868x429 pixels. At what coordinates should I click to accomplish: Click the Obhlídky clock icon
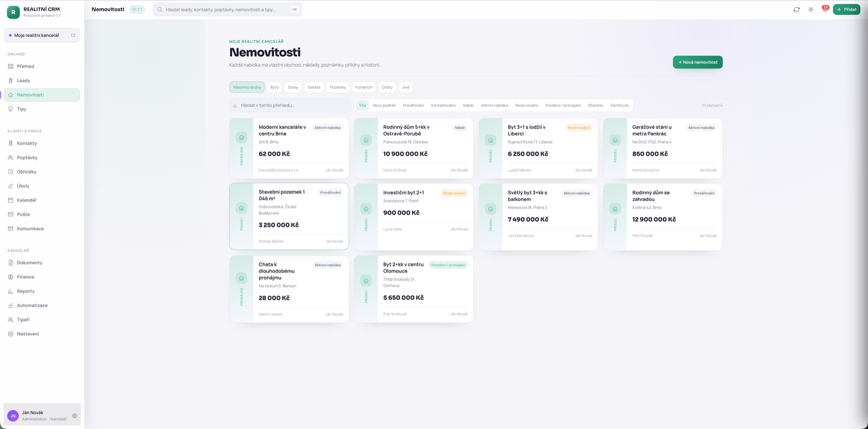[11, 172]
